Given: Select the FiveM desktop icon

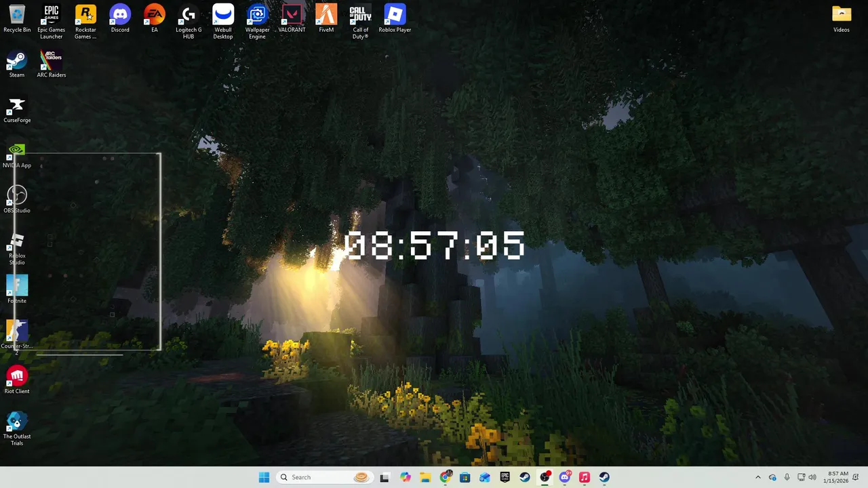Looking at the screenshot, I should click(x=326, y=19).
